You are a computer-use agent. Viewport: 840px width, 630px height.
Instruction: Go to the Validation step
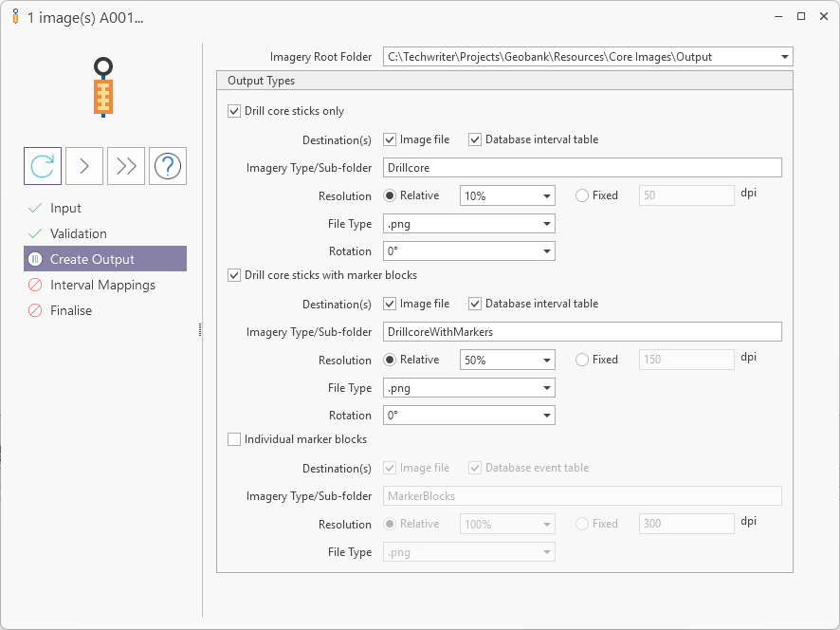78,233
